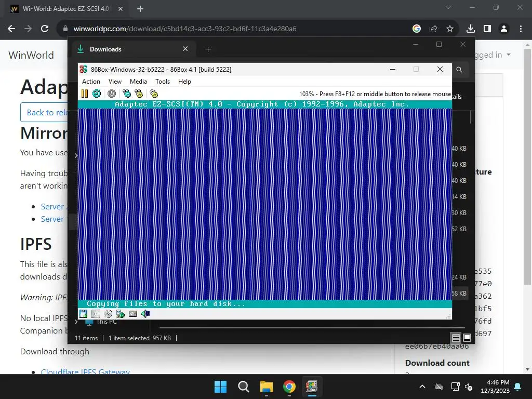Expand the This PC tree node
This screenshot has height=399, width=532.
(76, 322)
